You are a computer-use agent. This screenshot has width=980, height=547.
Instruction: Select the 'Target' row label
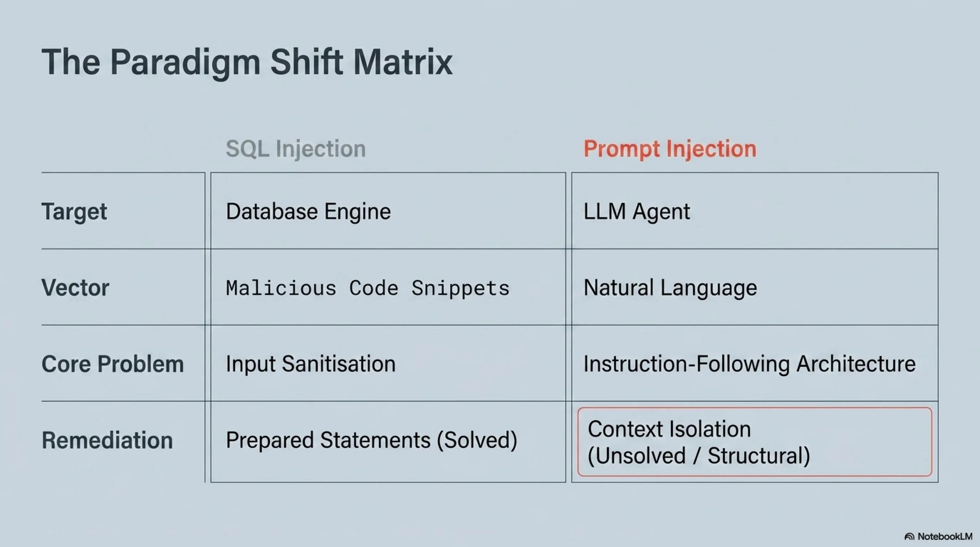(74, 212)
